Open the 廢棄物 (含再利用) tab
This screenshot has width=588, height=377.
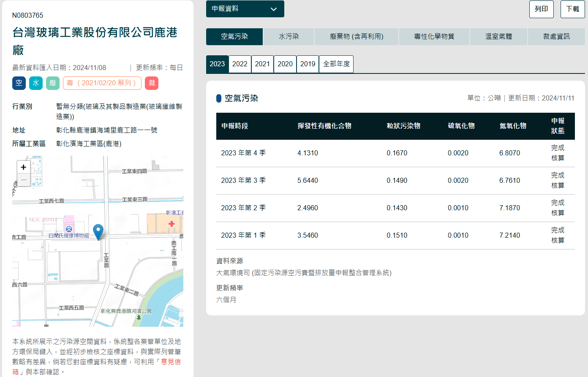point(357,37)
